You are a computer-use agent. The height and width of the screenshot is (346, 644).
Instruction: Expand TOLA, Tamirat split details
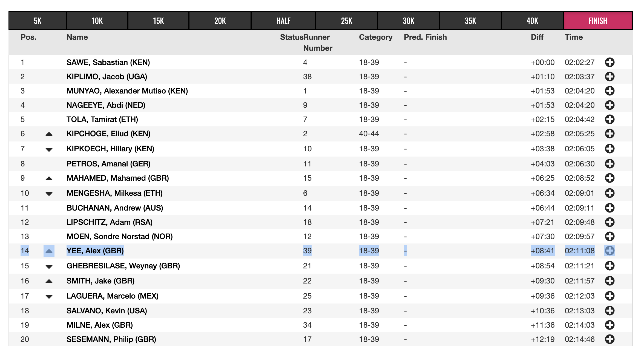(610, 119)
